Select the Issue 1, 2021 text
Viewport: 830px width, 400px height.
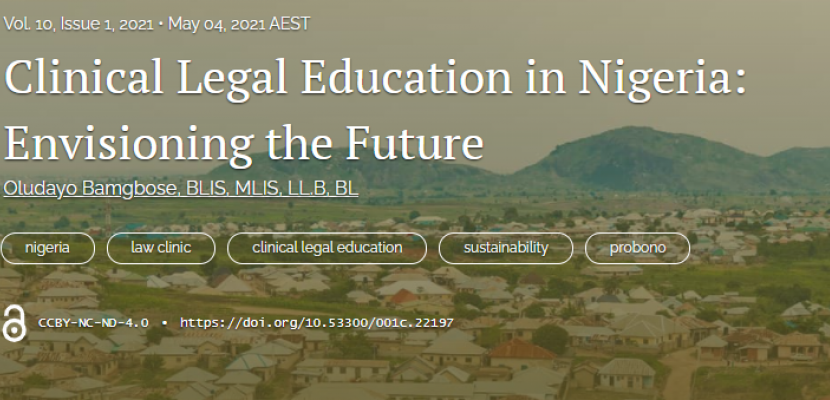pyautogui.click(x=107, y=24)
